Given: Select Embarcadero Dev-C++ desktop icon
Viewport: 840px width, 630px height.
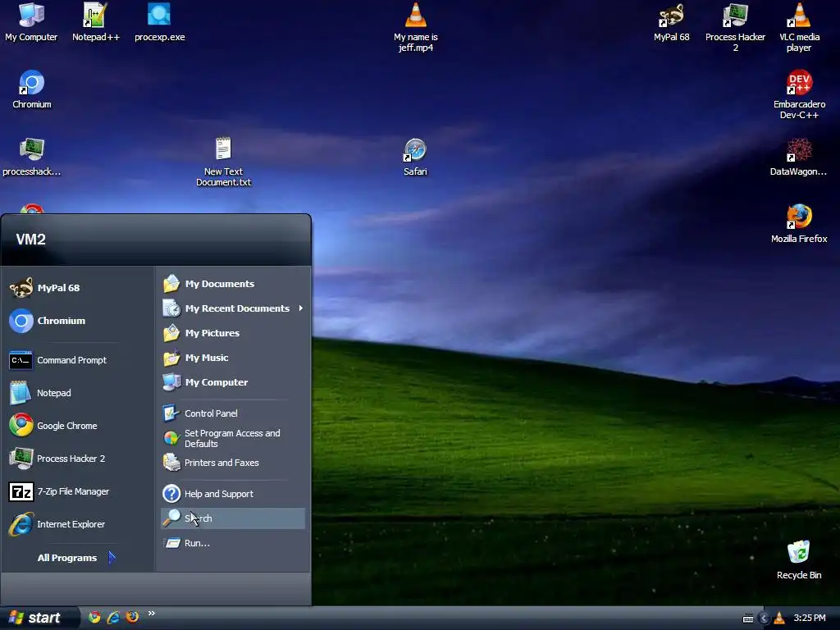Looking at the screenshot, I should [799, 94].
